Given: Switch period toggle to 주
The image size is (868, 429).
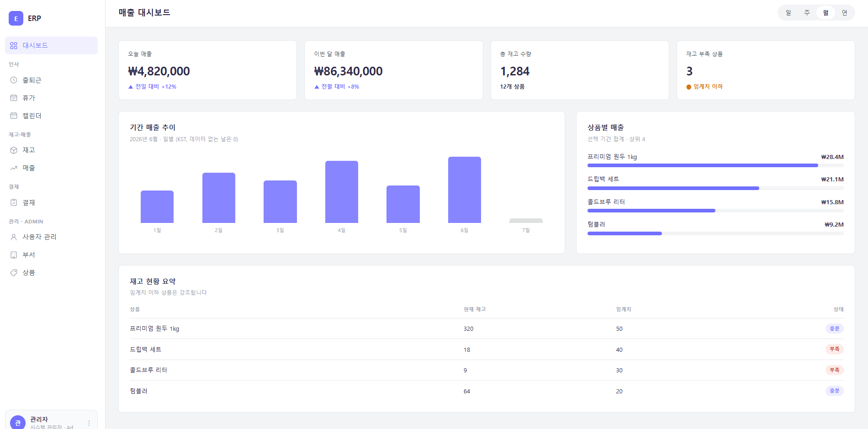Looking at the screenshot, I should point(807,13).
